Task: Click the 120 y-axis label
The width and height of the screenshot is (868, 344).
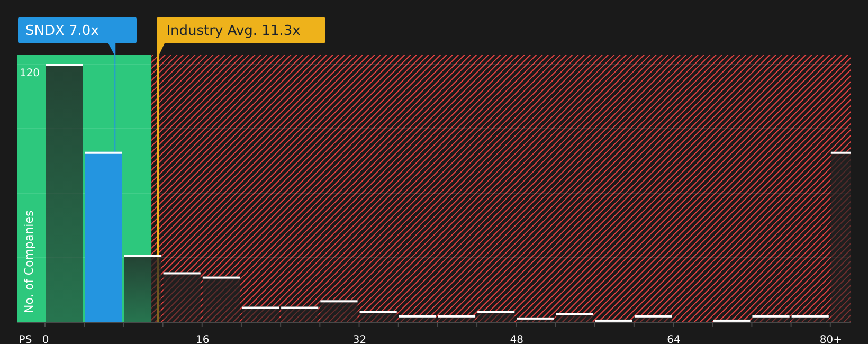Action: (x=30, y=73)
